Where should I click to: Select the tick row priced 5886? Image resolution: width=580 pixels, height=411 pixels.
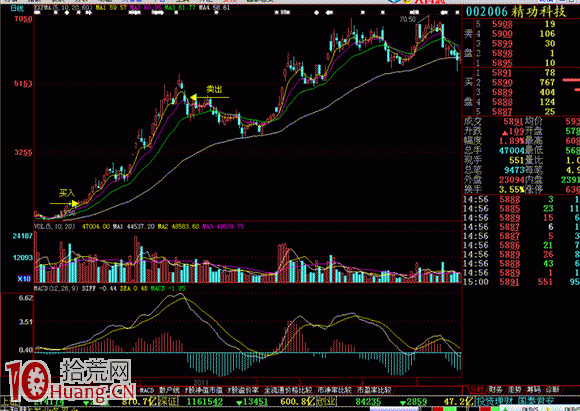tap(522, 245)
